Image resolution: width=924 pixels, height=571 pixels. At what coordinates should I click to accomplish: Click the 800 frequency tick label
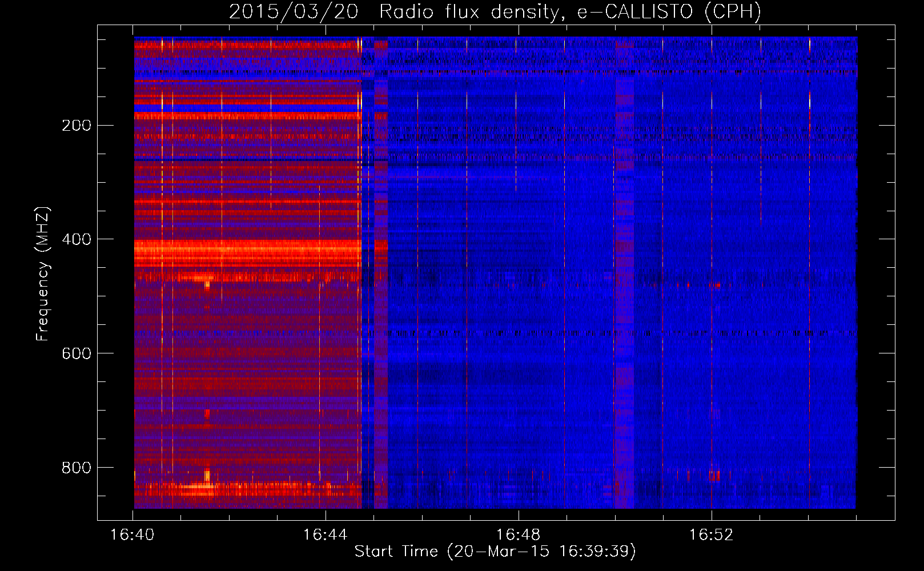coord(76,468)
